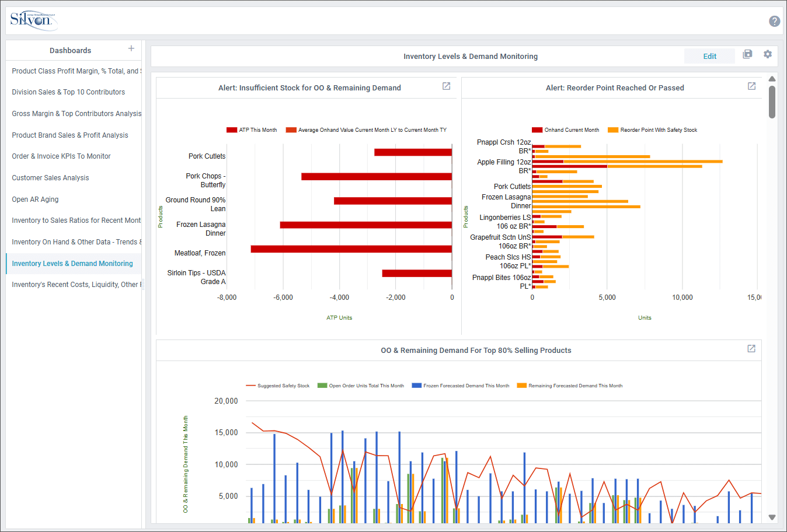Open Open AR Aging dashboard
Viewport: 787px width, 532px height.
[74, 199]
